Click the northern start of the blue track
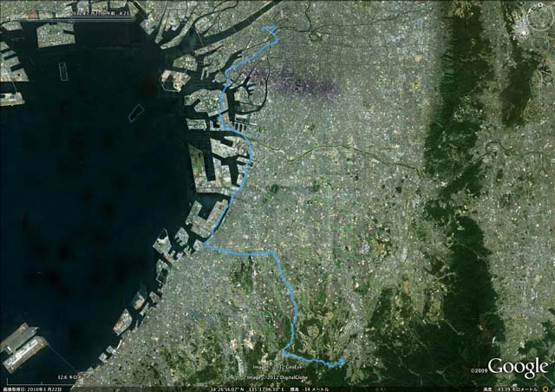Screen dimensions: 555x392 click(263, 29)
